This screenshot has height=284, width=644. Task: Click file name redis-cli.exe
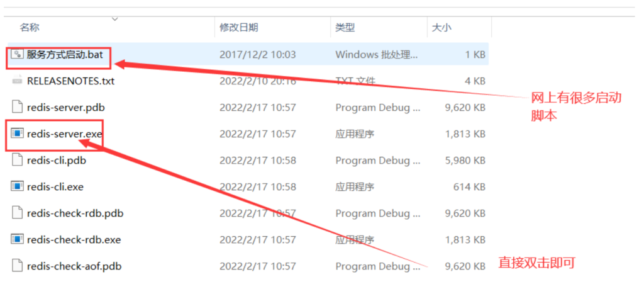55,186
